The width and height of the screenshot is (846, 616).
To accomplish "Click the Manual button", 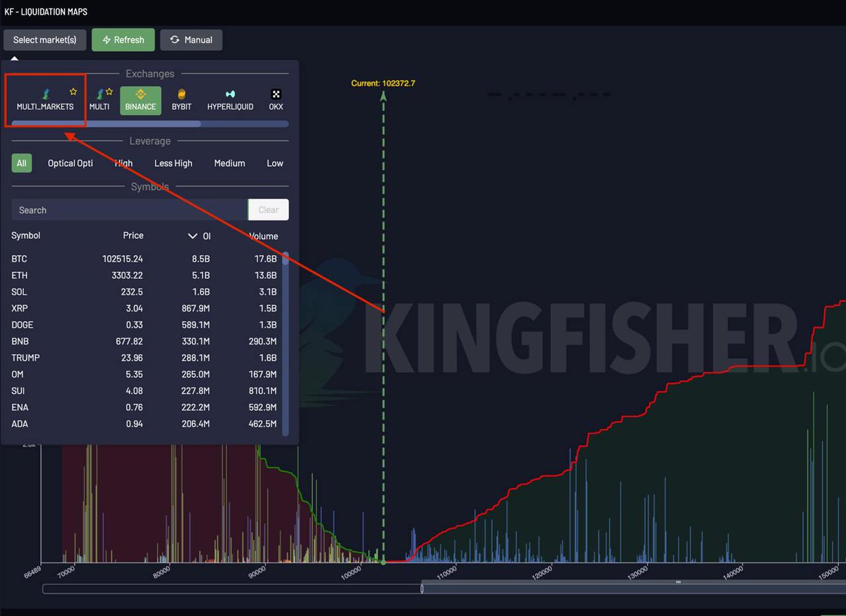I will point(191,40).
